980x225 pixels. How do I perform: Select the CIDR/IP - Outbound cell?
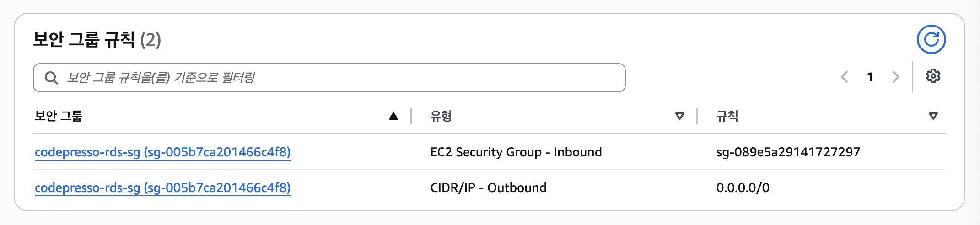point(489,188)
